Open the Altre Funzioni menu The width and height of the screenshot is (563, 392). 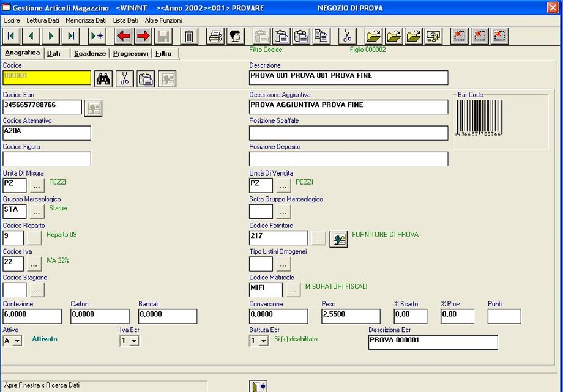point(163,20)
